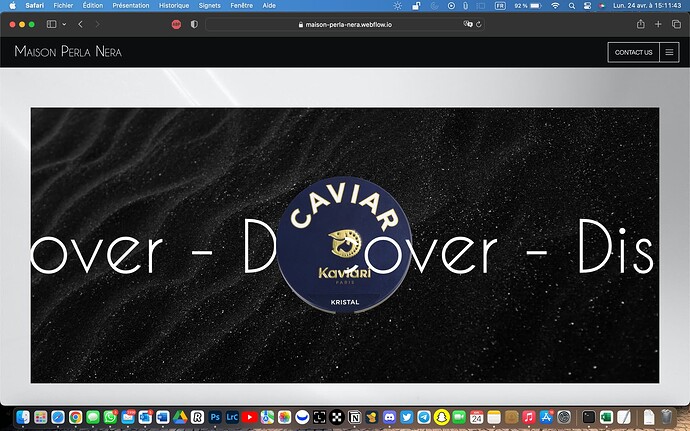Click the Kaviari caviar tin image
Screen dimensions: 690x431
click(x=345, y=244)
